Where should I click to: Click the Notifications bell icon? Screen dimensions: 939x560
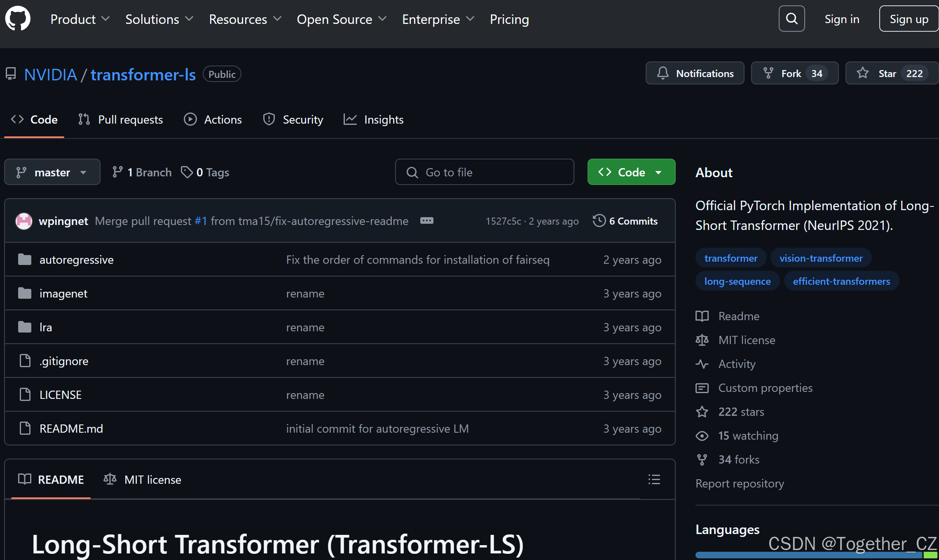point(663,73)
